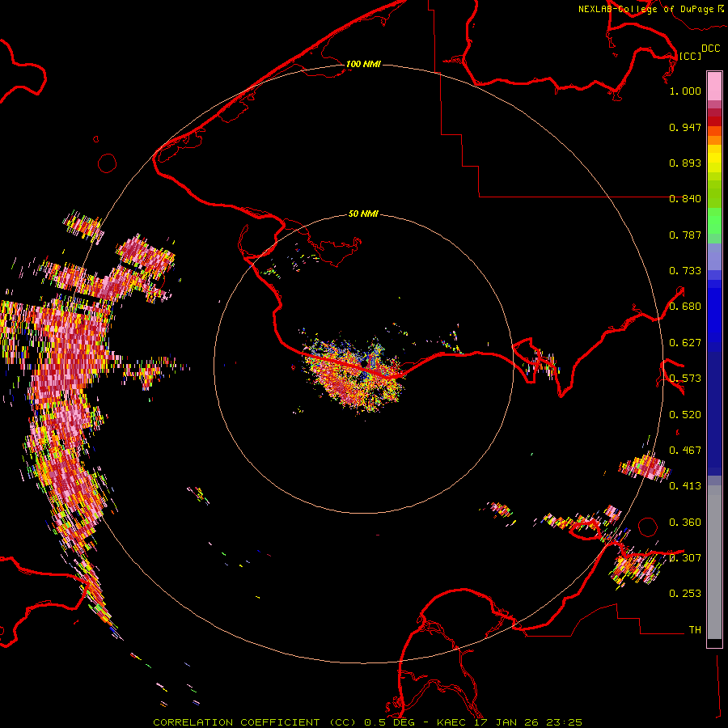Pick the dark navy segment of the color scale
Viewport: 728px width, 728px height.
pyautogui.click(x=714, y=413)
